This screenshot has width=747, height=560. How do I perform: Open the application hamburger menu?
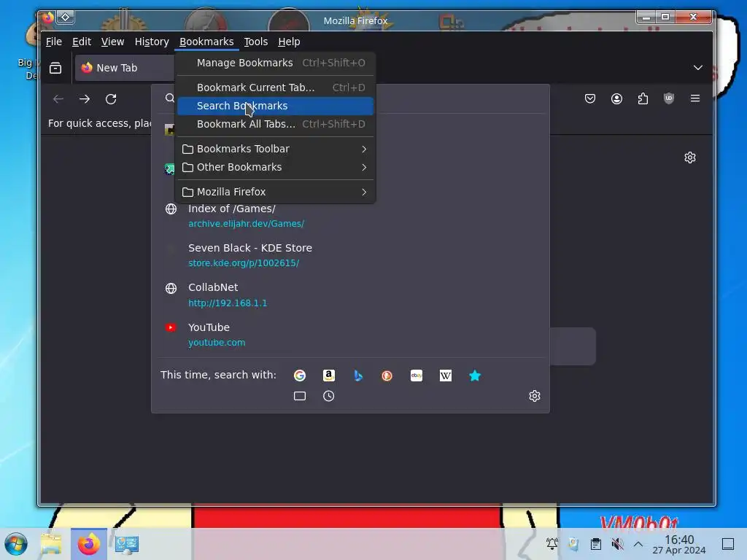click(x=695, y=98)
